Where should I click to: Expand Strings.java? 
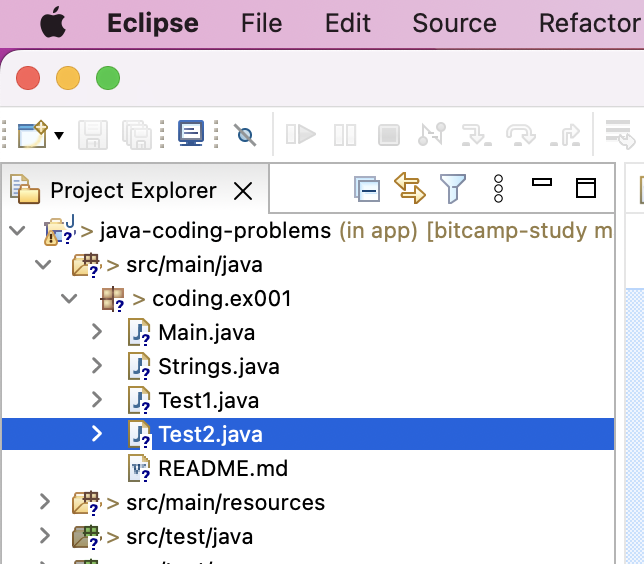97,366
